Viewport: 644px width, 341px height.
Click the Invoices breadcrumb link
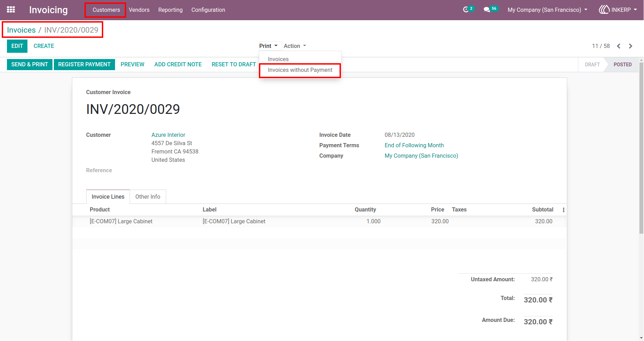point(21,30)
